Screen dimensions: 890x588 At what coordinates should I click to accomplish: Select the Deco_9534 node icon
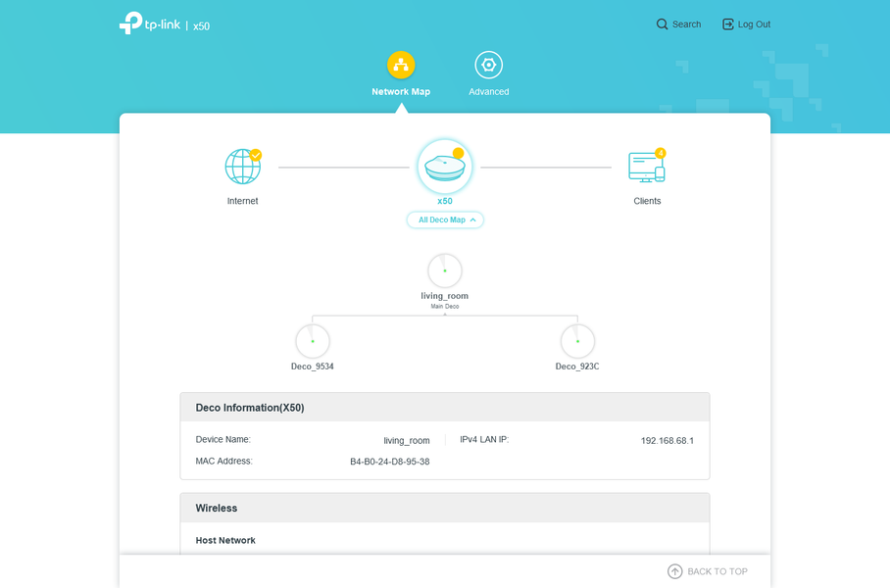pyautogui.click(x=313, y=341)
